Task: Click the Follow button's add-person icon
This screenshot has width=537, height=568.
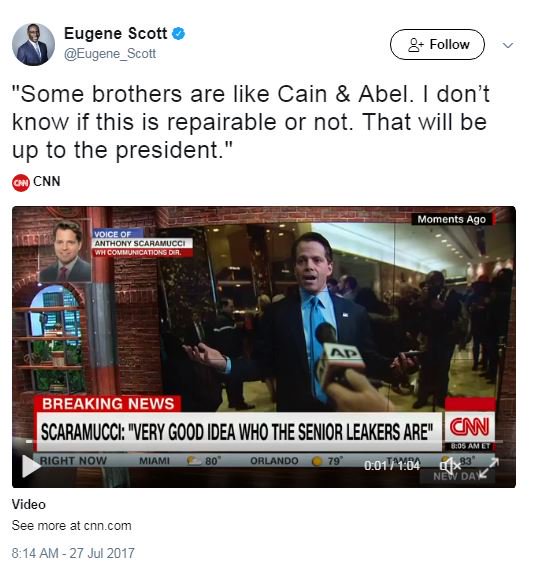Action: [416, 45]
